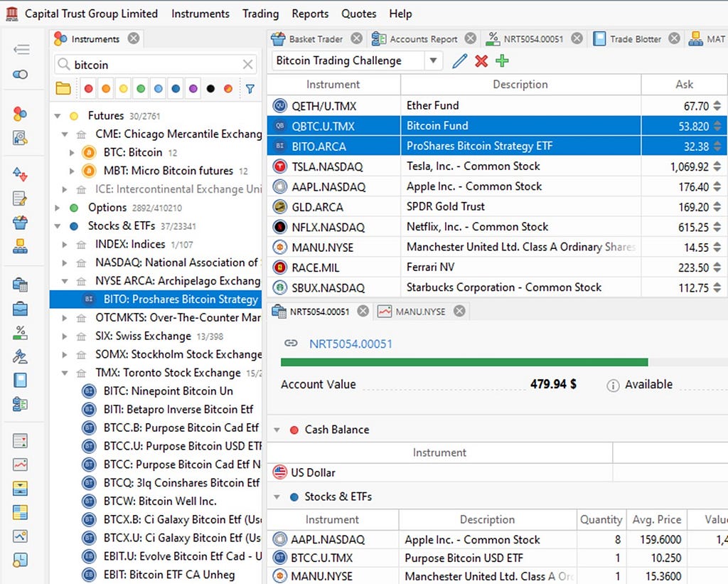
Task: Collapse the TMX: Toronto Stock Exchange node
Action: [65, 373]
